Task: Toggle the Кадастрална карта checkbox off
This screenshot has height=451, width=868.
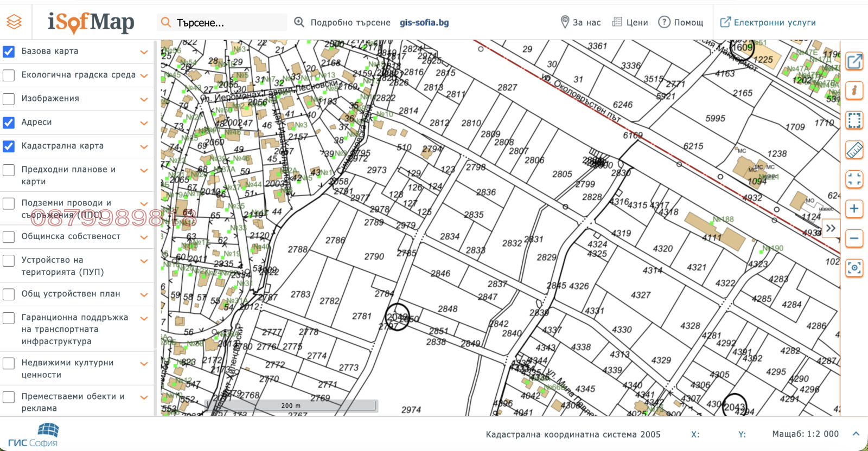Action: 9,146
